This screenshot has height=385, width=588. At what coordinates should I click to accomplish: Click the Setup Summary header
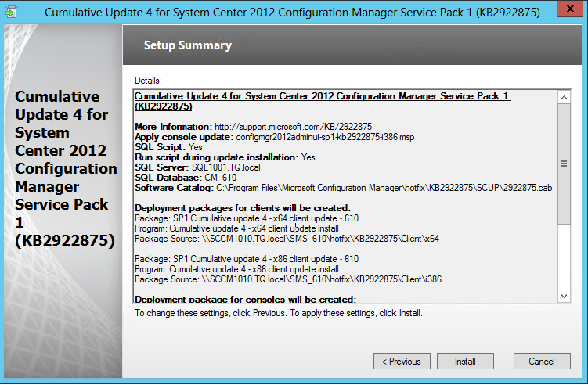(188, 45)
